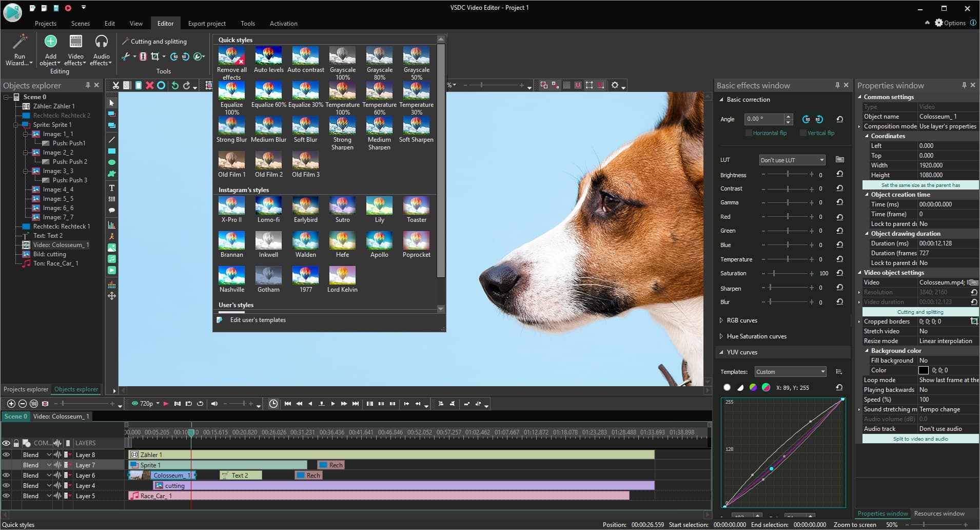
Task: Select the line drawing tool
Action: point(111,140)
